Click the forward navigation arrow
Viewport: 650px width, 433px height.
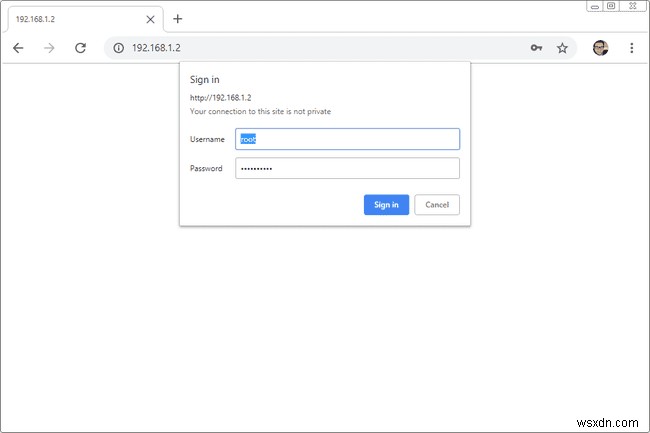click(x=49, y=48)
